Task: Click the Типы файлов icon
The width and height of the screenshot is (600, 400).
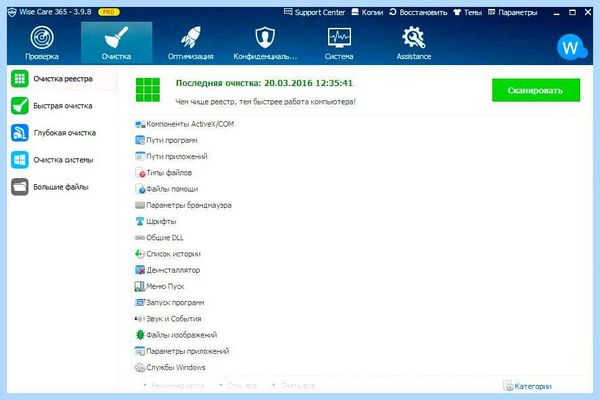Action: click(x=140, y=173)
